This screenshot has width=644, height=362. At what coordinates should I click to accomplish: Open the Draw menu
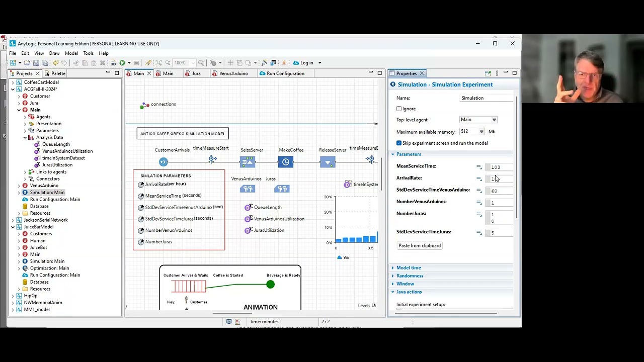tap(54, 53)
